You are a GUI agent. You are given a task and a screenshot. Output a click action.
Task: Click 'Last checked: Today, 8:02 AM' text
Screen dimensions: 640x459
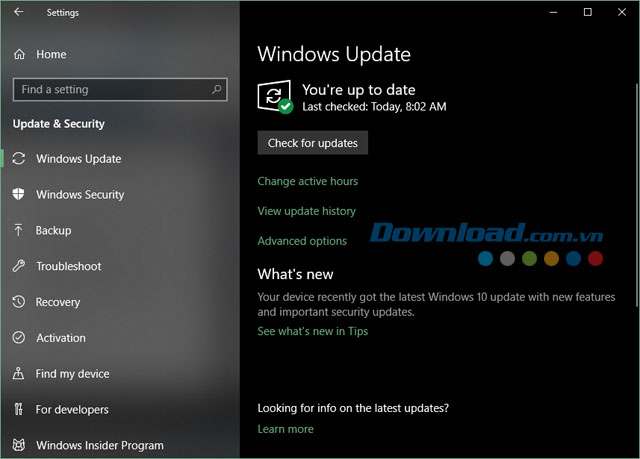(374, 107)
